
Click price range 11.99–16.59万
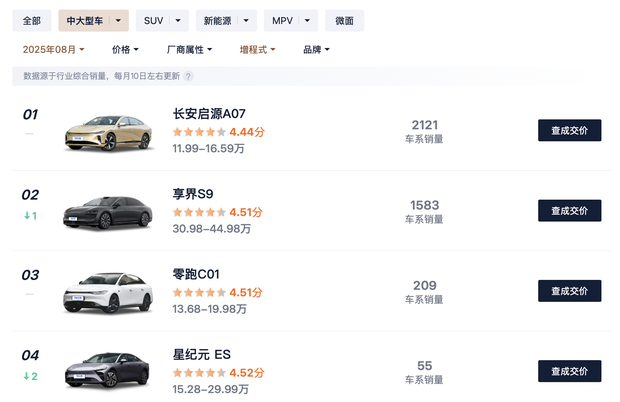[208, 149]
